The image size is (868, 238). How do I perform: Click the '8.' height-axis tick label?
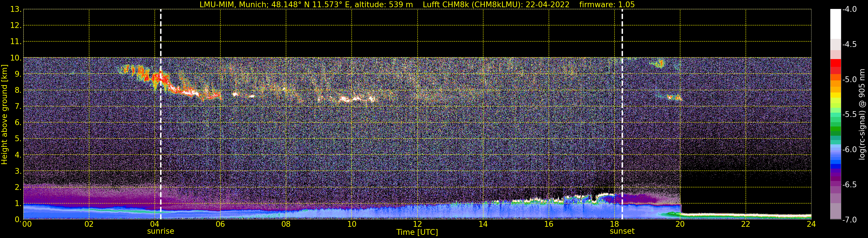tap(18, 90)
